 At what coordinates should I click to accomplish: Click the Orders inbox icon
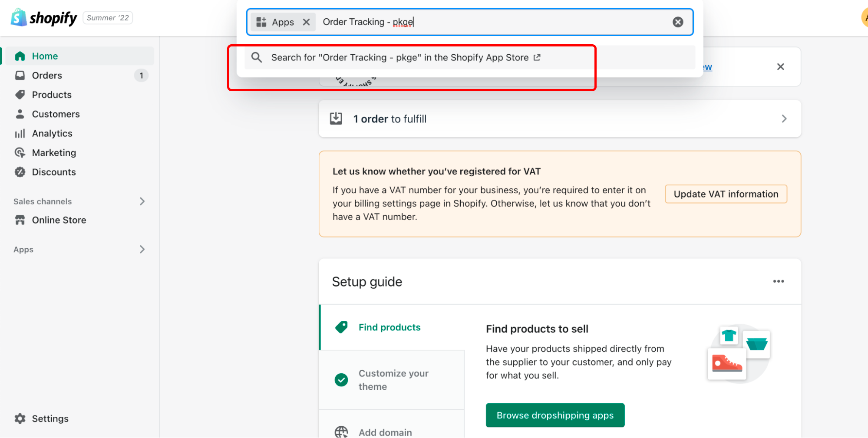pos(20,76)
